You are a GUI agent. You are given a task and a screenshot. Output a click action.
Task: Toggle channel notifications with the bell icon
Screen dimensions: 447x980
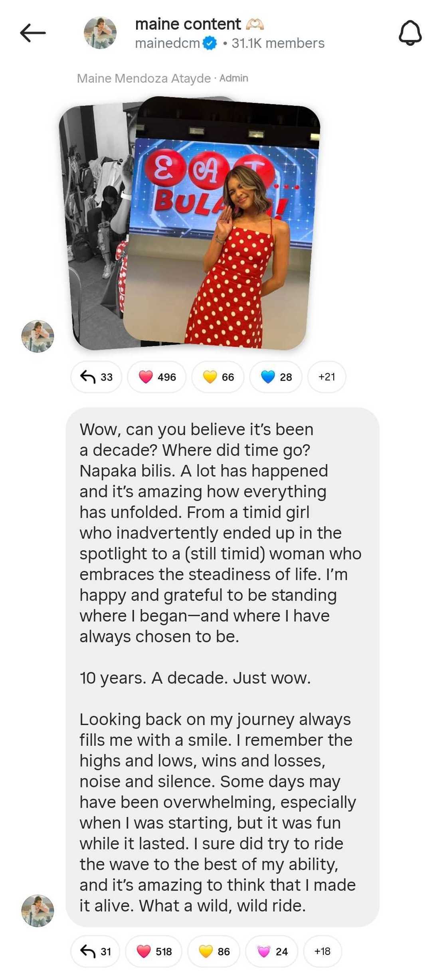click(x=410, y=33)
